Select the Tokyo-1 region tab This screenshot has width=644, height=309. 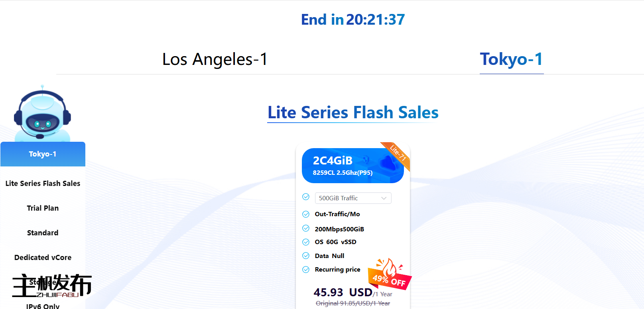pyautogui.click(x=511, y=59)
